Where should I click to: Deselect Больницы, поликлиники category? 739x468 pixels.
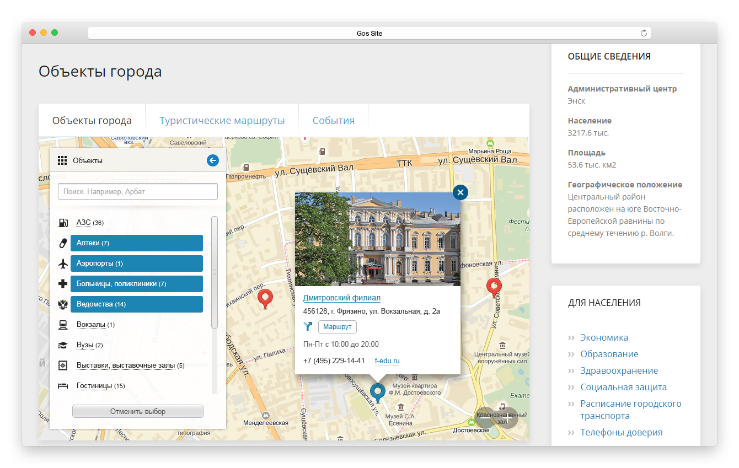click(137, 284)
